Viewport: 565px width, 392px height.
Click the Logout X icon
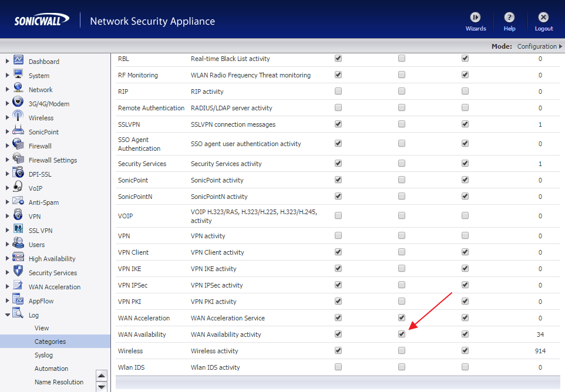pos(543,17)
